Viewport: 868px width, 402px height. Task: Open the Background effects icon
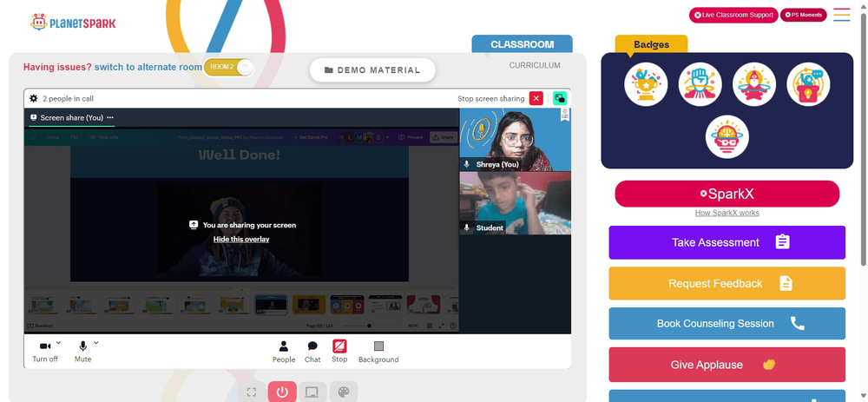[378, 346]
